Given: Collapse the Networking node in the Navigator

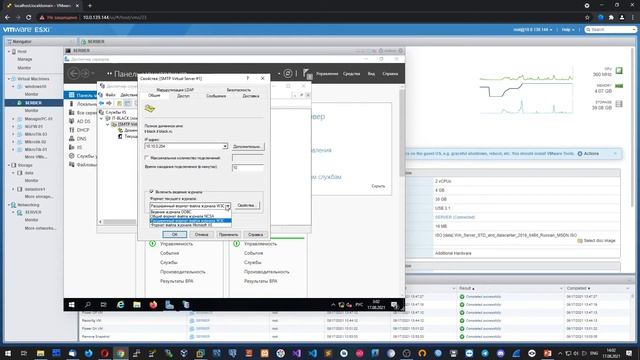Looking at the screenshot, I should point(9,205).
